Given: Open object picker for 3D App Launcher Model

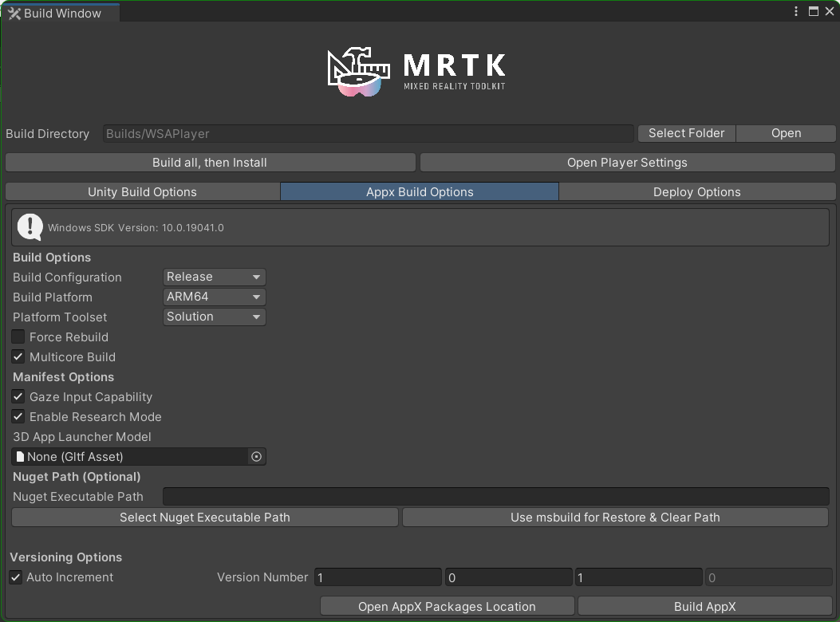Looking at the screenshot, I should click(257, 456).
